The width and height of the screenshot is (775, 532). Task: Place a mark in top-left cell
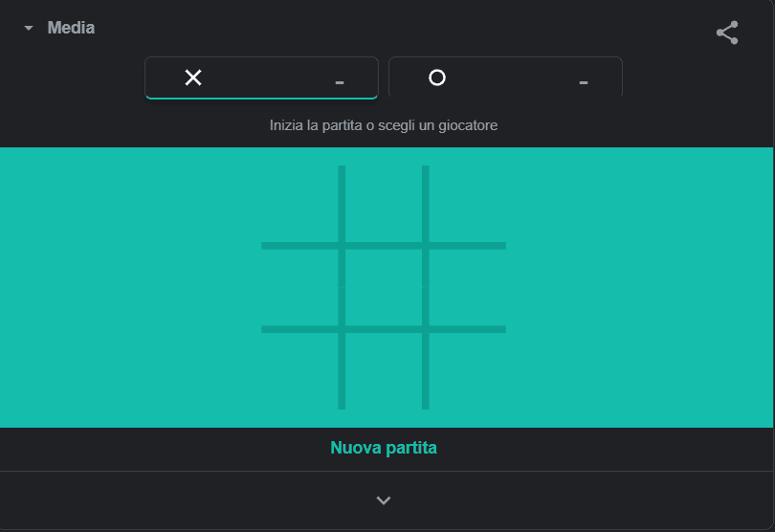[x=299, y=204]
